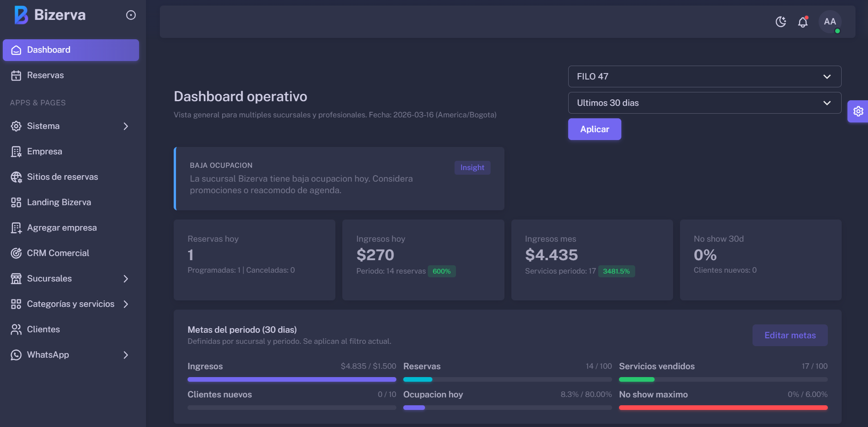This screenshot has height=427, width=868.
Task: Click the Sitios de reservas globe icon
Action: (16, 177)
